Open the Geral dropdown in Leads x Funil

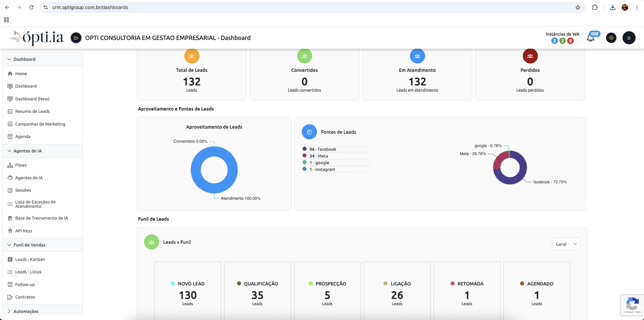point(566,244)
